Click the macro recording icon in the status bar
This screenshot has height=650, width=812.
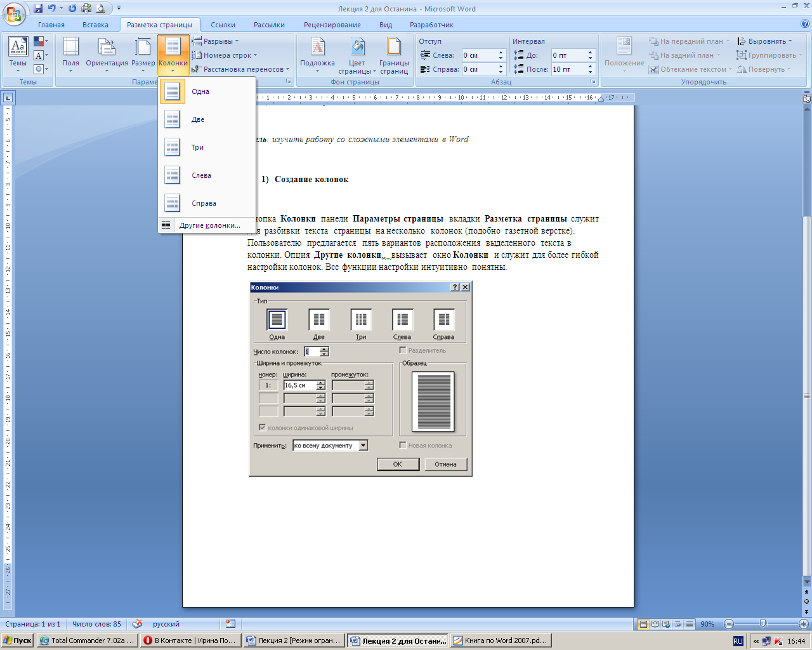pos(230,624)
